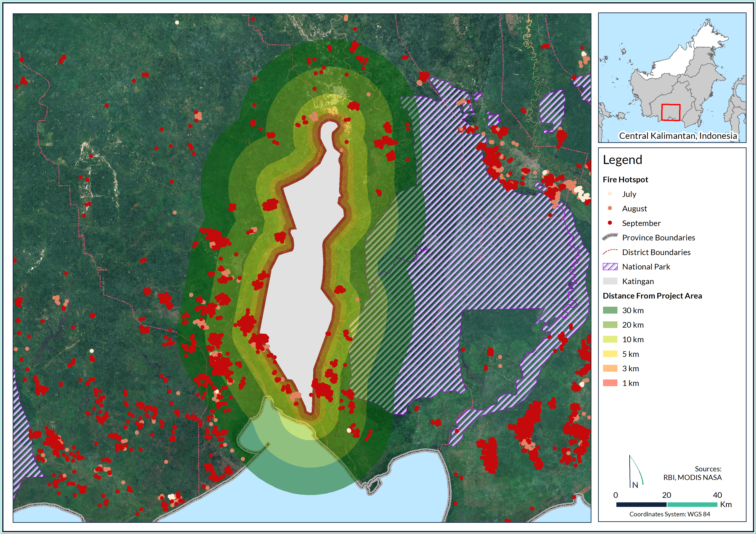The image size is (756, 534).
Task: Click the 20 km distance color swatch
Action: click(x=610, y=325)
